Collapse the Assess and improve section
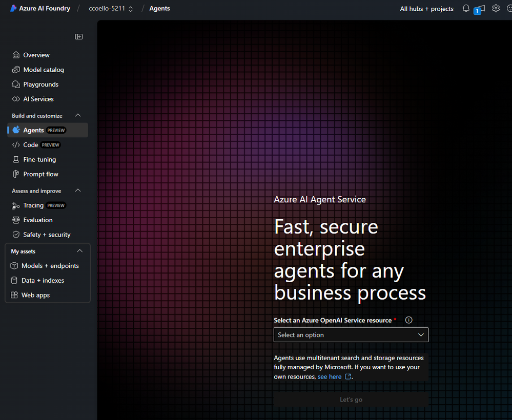 tap(78, 191)
